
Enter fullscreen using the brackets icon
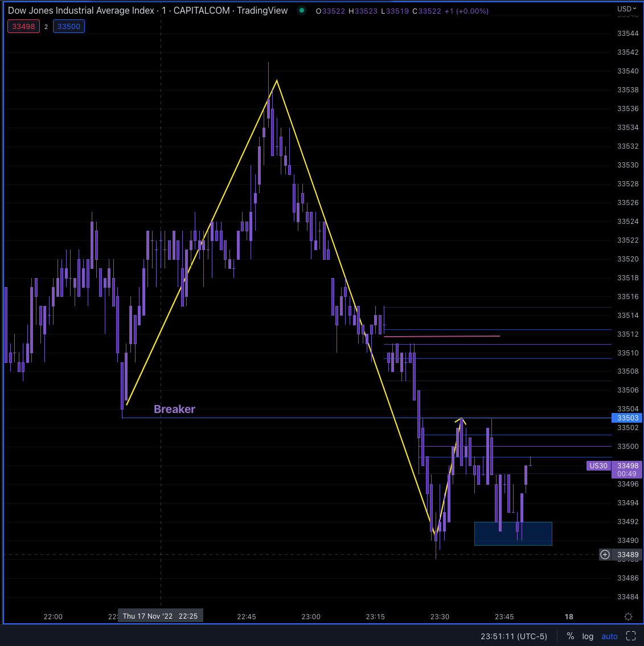point(630,636)
